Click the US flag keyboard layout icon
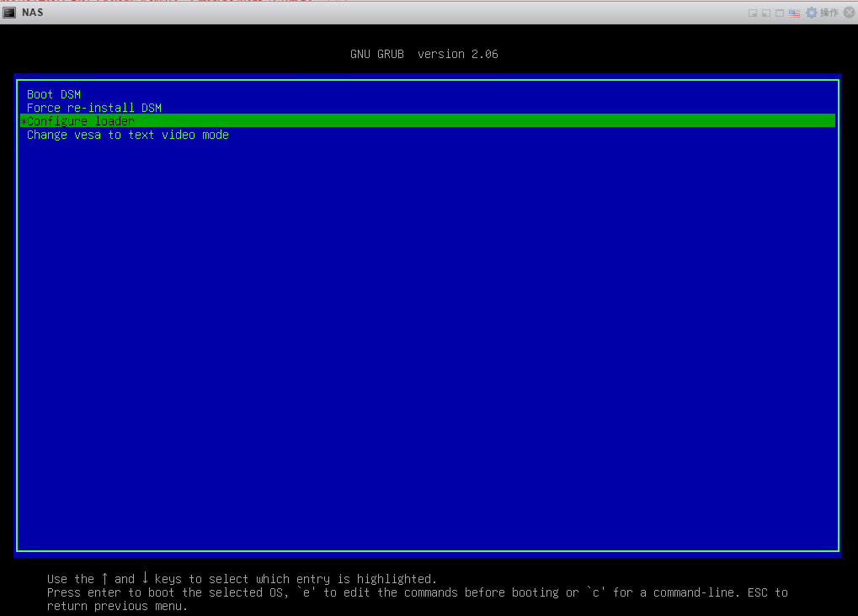Screen dimensions: 858x616 (795, 13)
